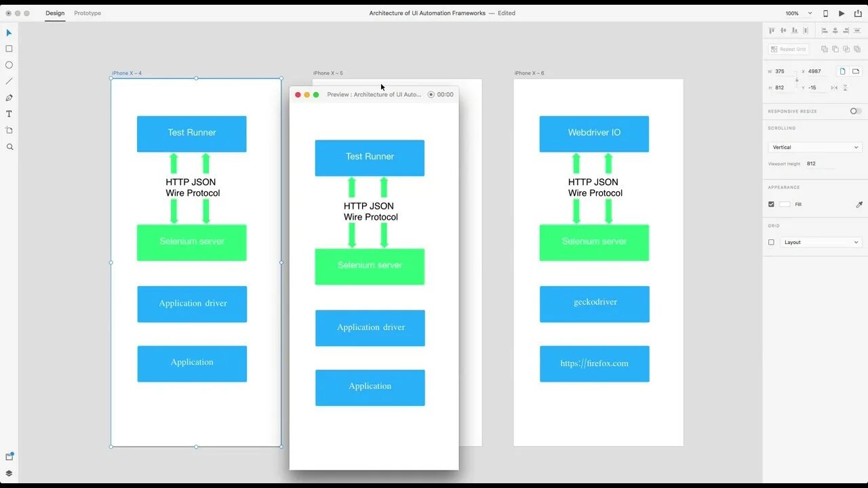Viewport: 868px width, 488px height.
Task: Select the Webdriver IO box
Action: click(x=594, y=134)
